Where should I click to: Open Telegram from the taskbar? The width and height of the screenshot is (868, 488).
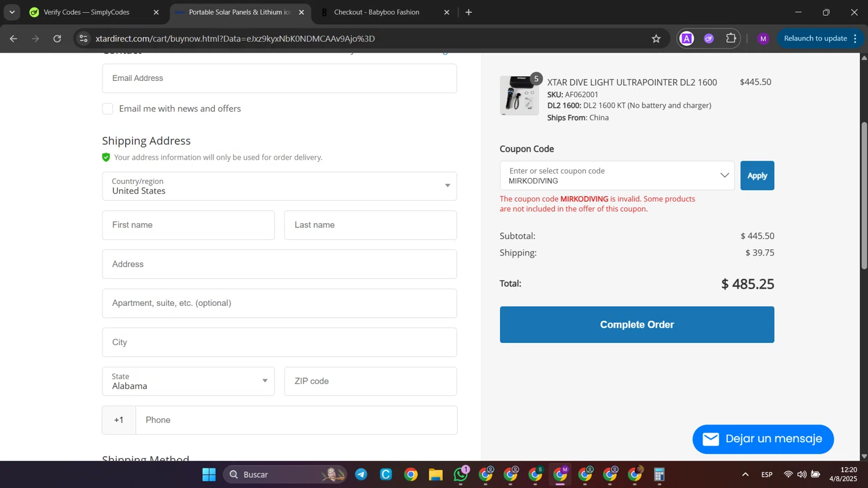pyautogui.click(x=361, y=475)
